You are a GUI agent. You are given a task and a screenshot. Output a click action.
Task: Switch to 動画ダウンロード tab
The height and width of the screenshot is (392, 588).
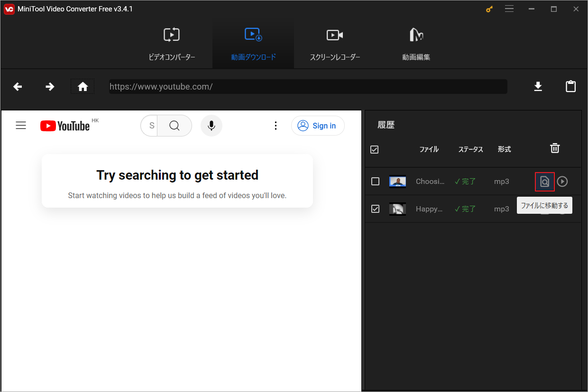pos(253,45)
